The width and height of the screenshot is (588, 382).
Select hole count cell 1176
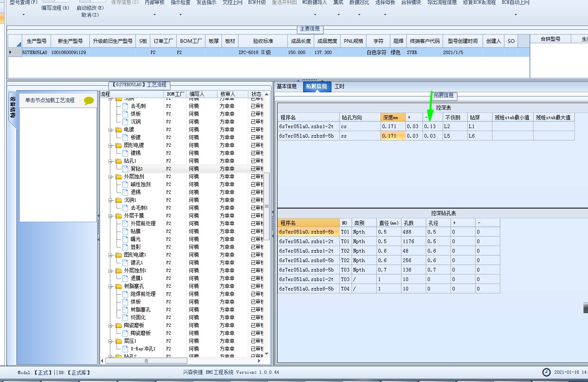(x=414, y=241)
